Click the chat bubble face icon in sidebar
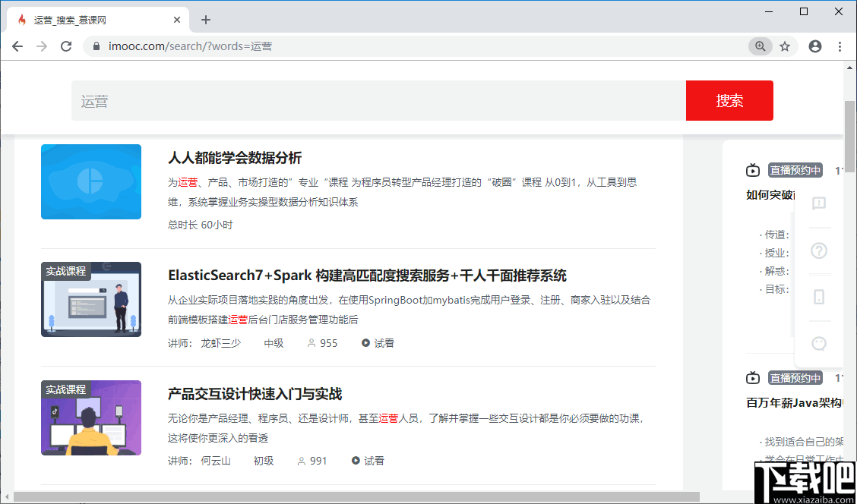This screenshot has height=504, width=857. 818,343
